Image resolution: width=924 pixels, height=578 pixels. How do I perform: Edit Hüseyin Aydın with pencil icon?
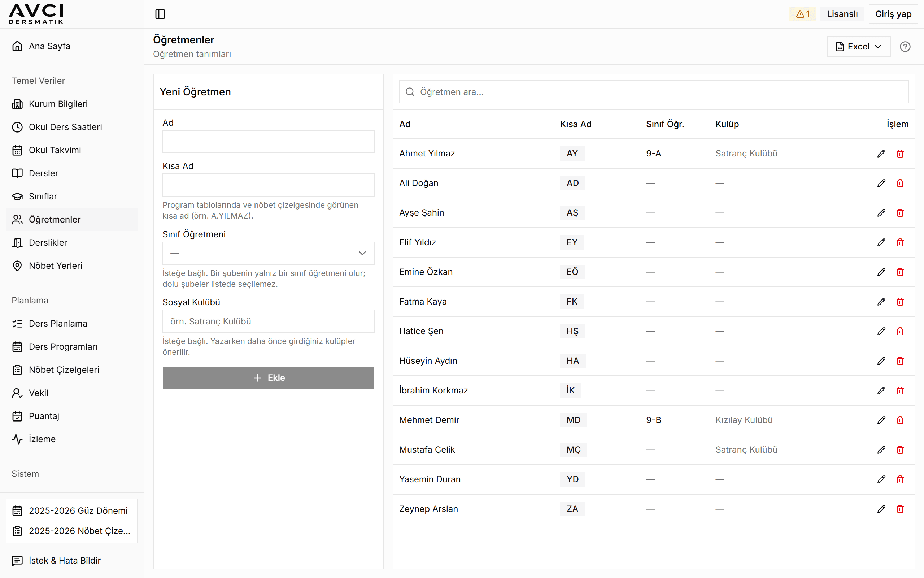(881, 361)
